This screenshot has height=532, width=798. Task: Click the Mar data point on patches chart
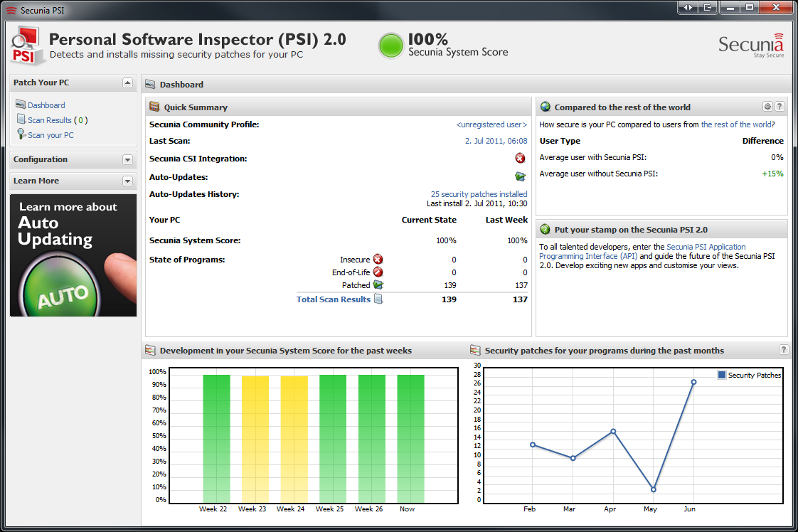pyautogui.click(x=573, y=458)
